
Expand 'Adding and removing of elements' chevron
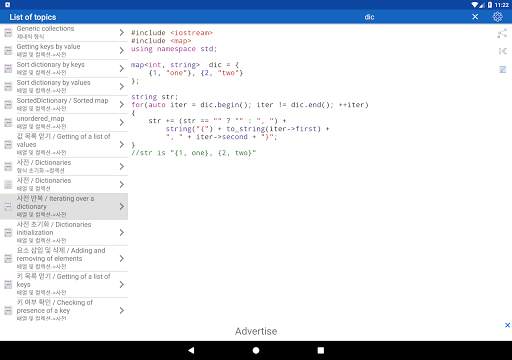122,258
